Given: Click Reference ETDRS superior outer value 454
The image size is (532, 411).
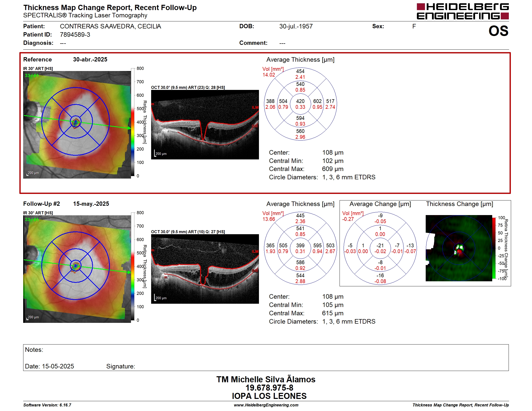Looking at the screenshot, I should (x=300, y=71).
